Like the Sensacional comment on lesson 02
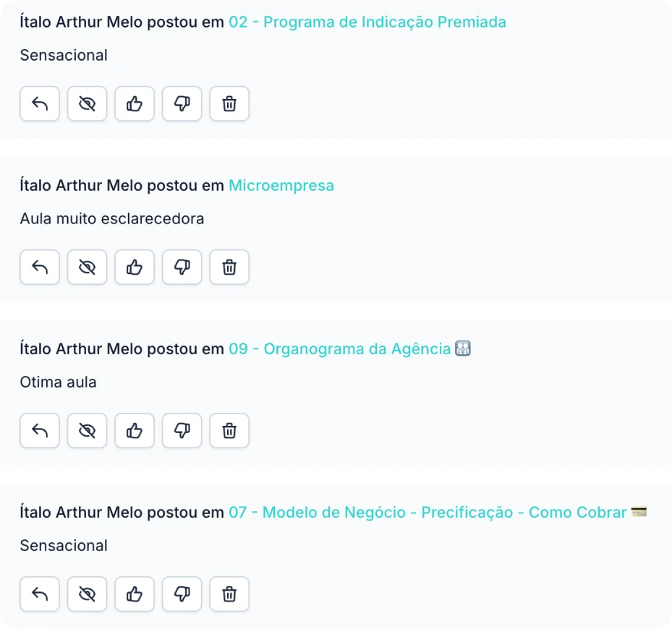This screenshot has width=672, height=629. (135, 103)
